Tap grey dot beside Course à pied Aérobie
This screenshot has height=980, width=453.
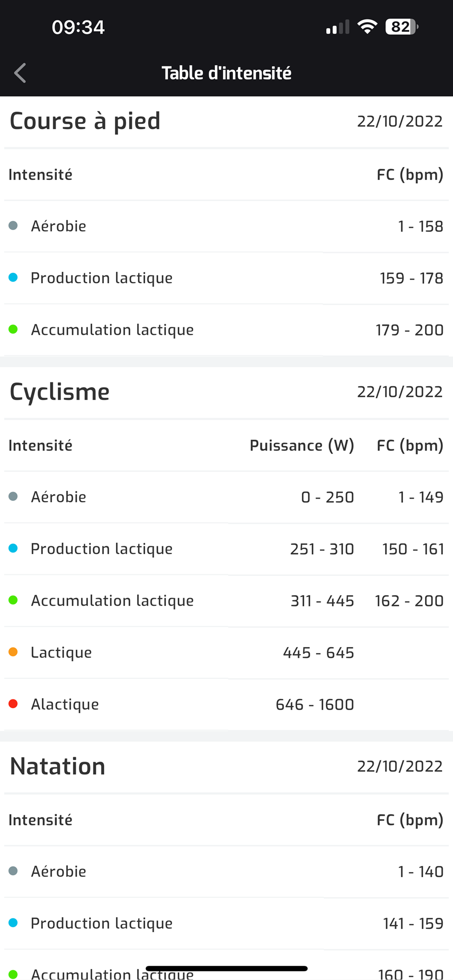pyautogui.click(x=13, y=226)
